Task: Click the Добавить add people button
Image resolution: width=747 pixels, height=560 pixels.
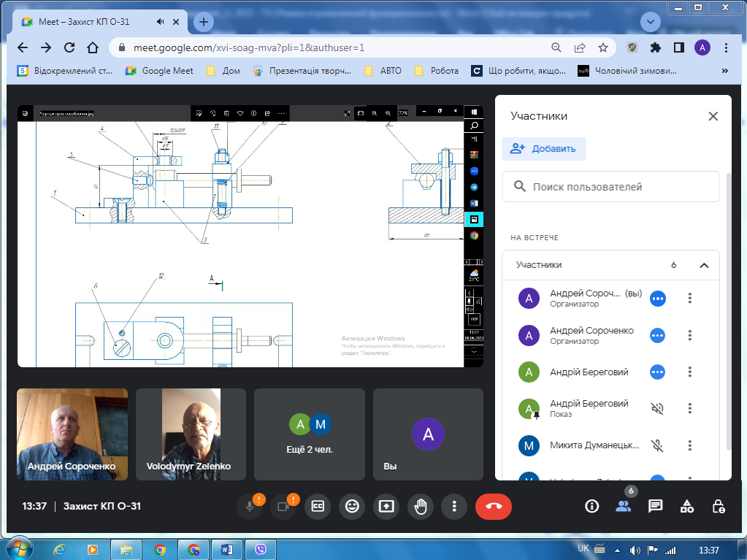Action: [x=543, y=149]
